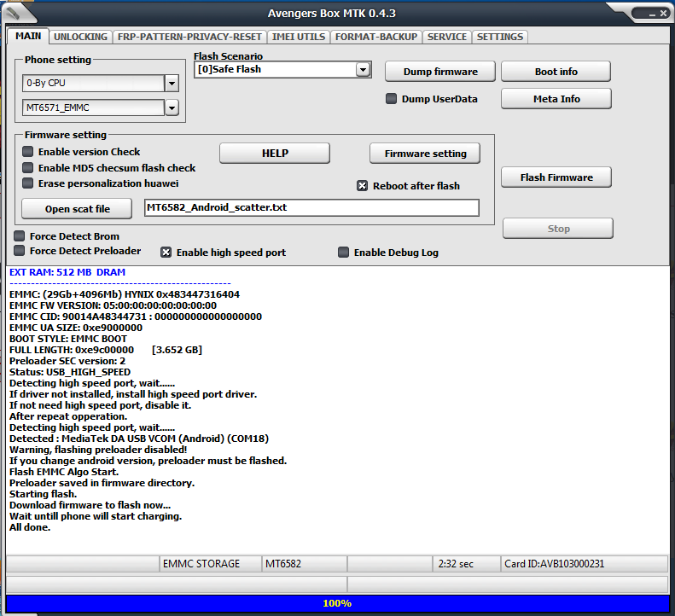Image resolution: width=675 pixels, height=616 pixels.
Task: Toggle Erase personalization huawei checkbox
Action: (x=27, y=183)
